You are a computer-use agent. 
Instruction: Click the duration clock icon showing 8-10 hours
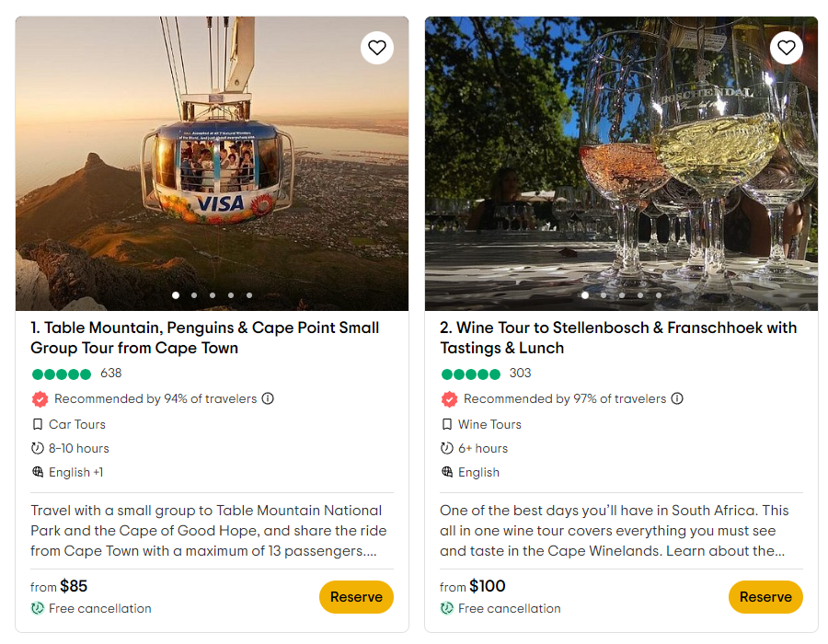[x=39, y=448]
